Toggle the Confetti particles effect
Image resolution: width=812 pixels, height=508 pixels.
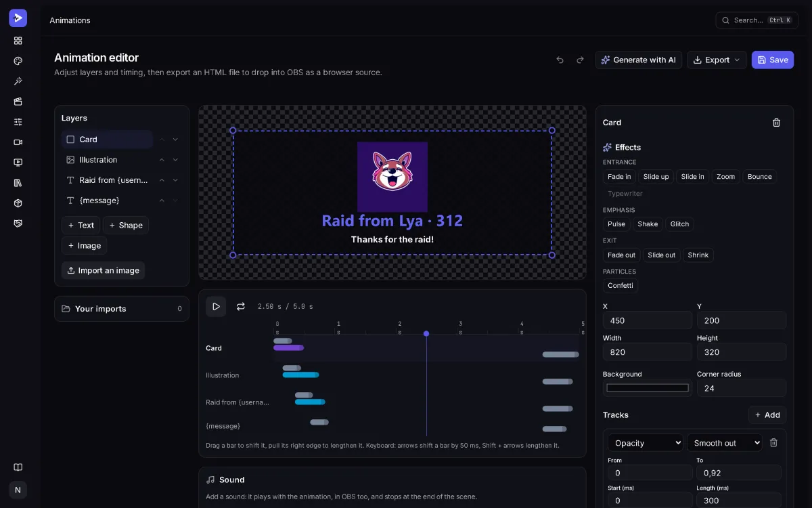click(x=621, y=286)
